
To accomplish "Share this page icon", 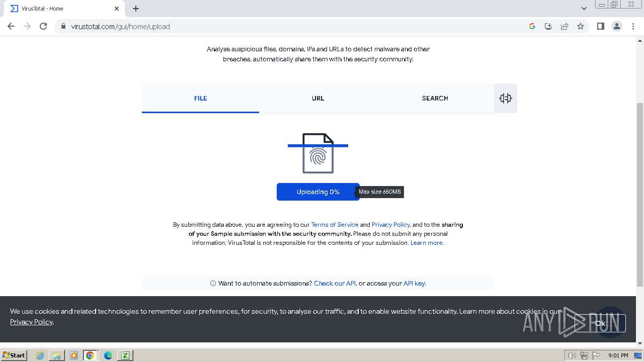I will [x=565, y=26].
